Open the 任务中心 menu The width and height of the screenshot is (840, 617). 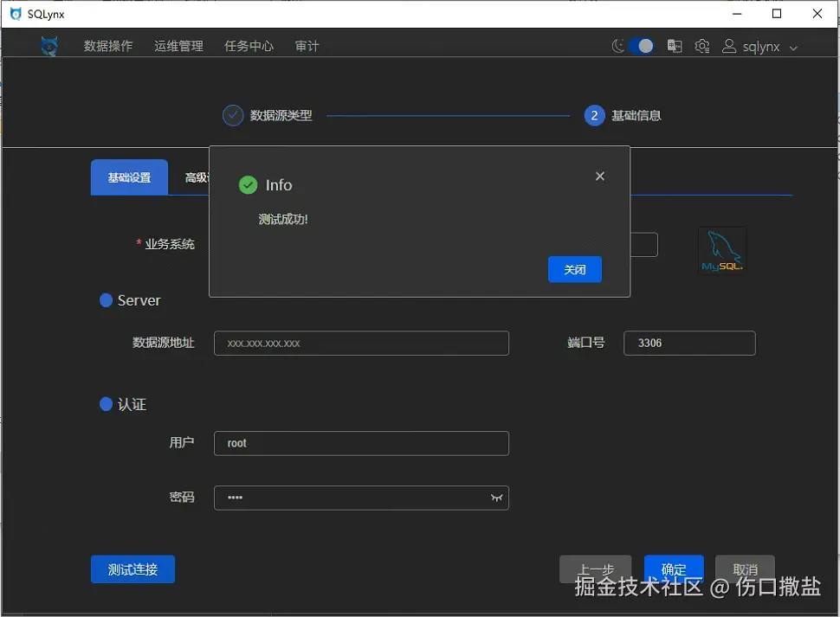point(249,46)
